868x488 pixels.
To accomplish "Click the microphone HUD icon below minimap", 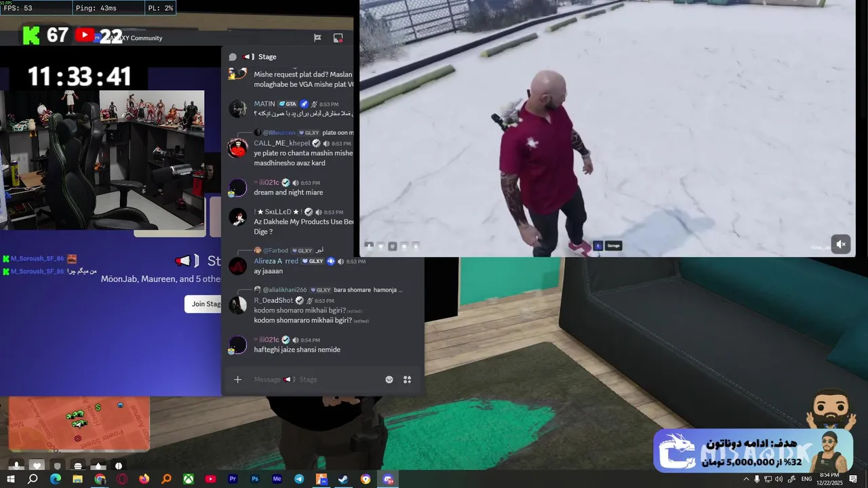I will (16, 466).
